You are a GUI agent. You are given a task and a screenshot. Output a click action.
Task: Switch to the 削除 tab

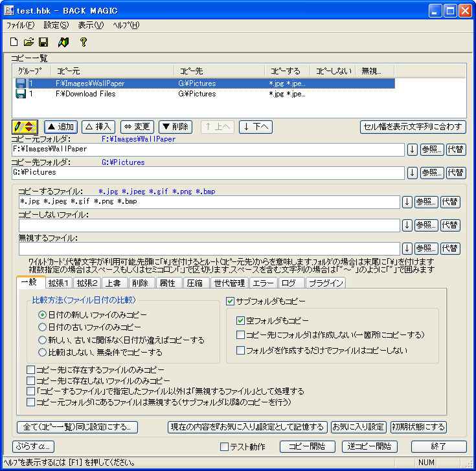141,283
